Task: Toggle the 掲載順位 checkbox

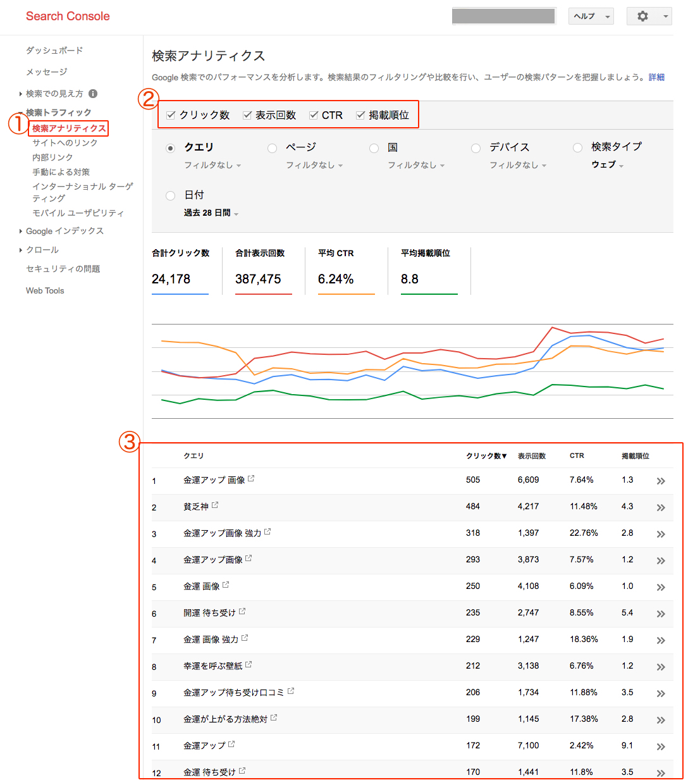Action: point(360,115)
